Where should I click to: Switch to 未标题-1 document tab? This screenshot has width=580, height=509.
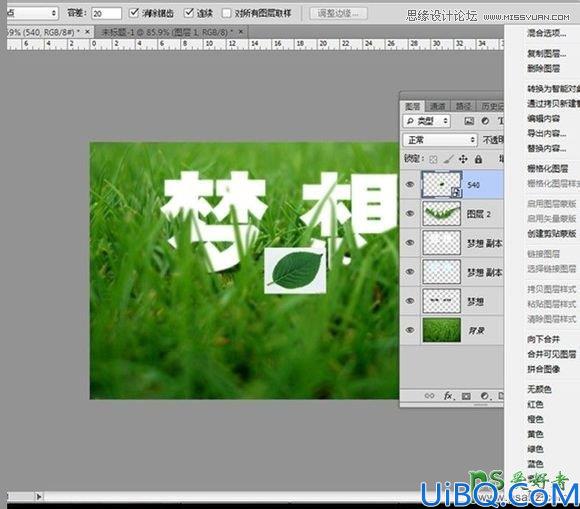[x=171, y=32]
